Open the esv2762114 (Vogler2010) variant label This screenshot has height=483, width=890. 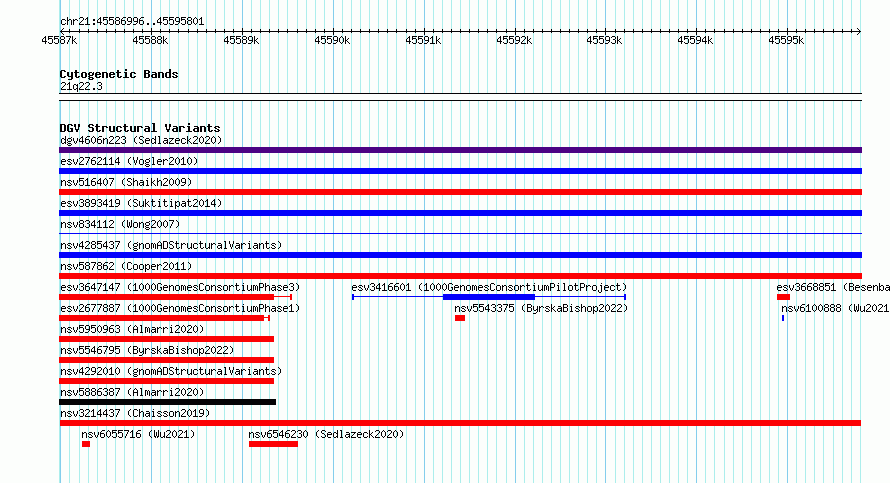point(129,161)
